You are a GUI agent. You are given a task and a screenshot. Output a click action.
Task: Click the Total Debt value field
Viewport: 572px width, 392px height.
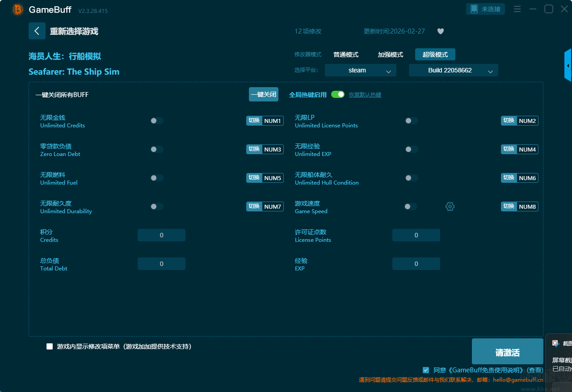[161, 264]
